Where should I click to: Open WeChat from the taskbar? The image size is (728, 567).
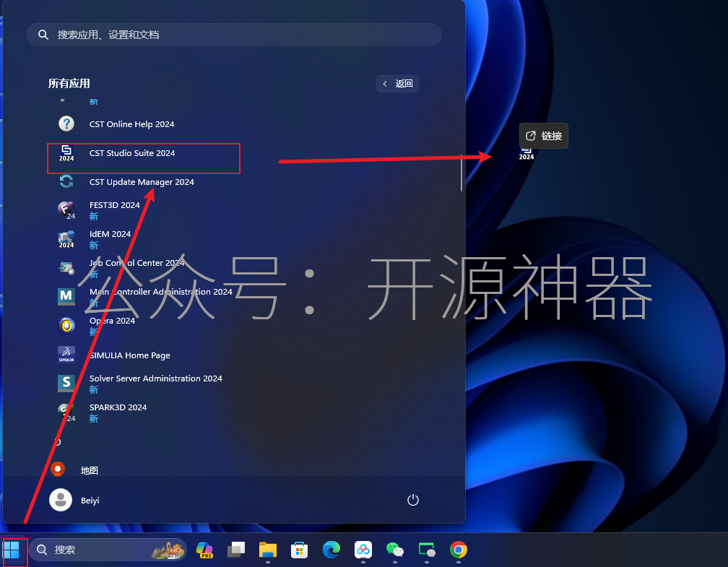(395, 550)
